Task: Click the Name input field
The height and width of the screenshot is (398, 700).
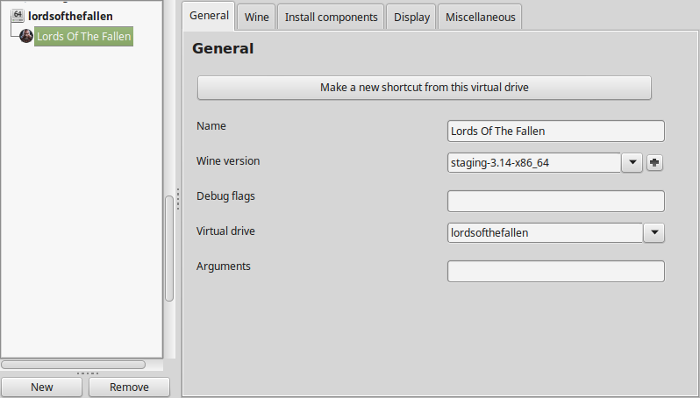Action: pos(556,131)
